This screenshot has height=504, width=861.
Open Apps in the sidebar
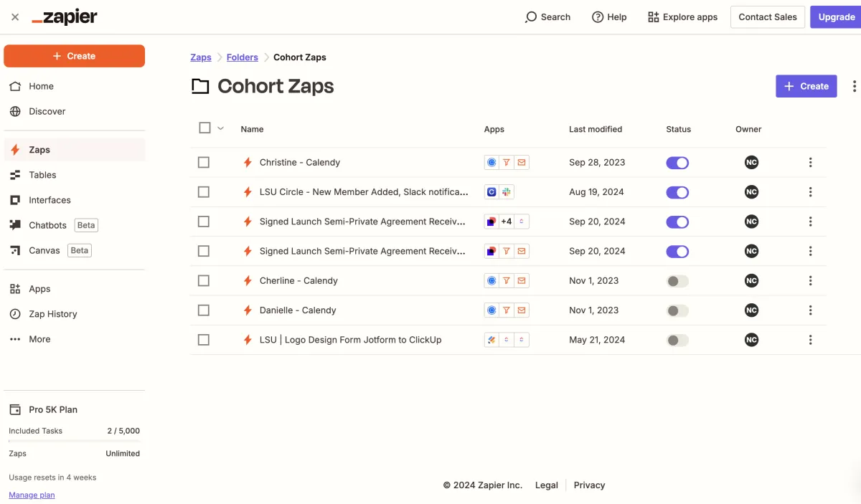[75, 289]
